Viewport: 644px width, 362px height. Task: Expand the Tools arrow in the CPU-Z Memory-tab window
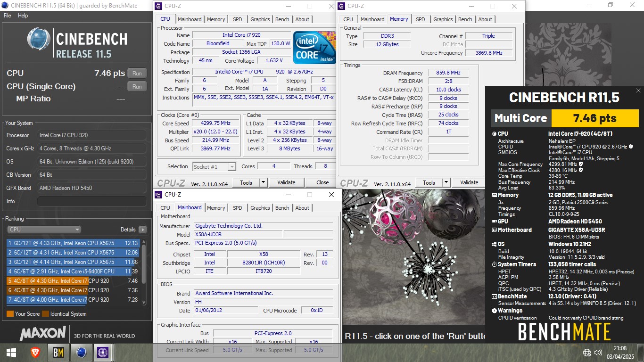point(446,182)
